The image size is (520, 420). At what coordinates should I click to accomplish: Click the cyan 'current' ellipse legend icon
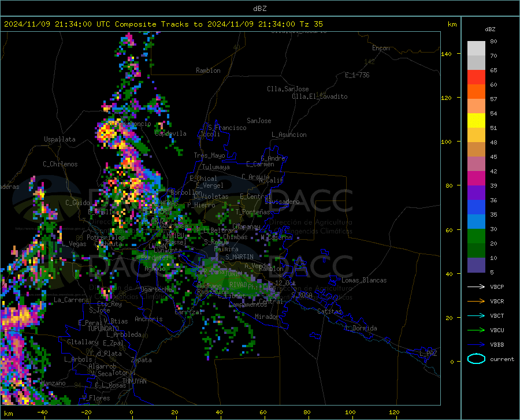[x=476, y=359]
